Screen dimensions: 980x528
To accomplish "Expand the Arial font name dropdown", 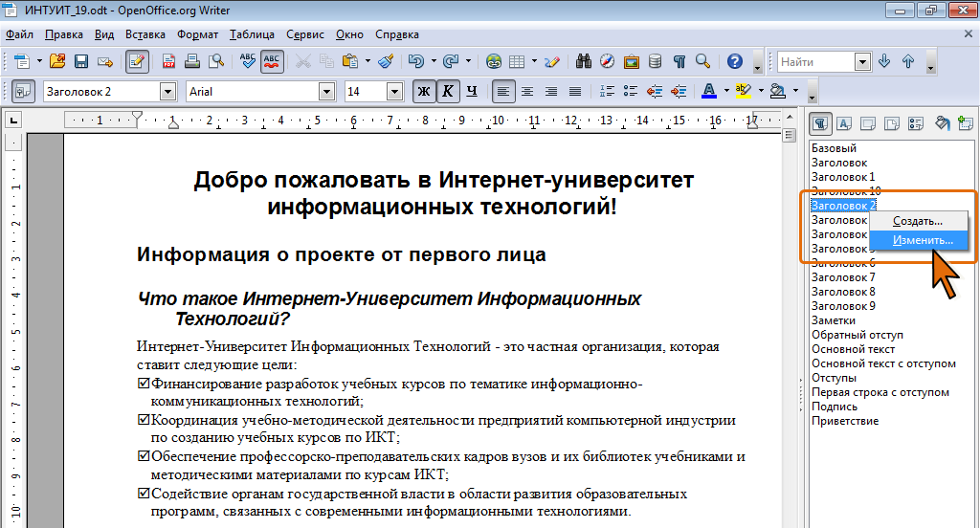I will pyautogui.click(x=326, y=91).
